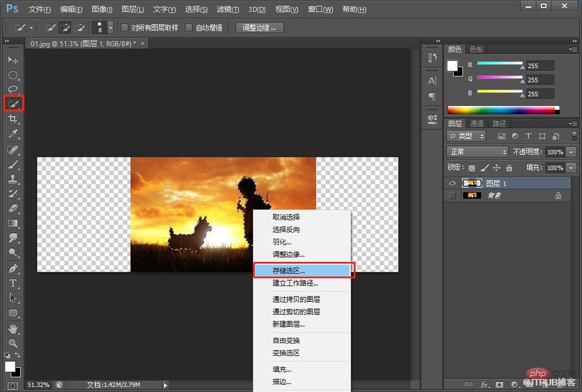Pick the Hand tool
This screenshot has height=392, width=582.
pyautogui.click(x=13, y=329)
